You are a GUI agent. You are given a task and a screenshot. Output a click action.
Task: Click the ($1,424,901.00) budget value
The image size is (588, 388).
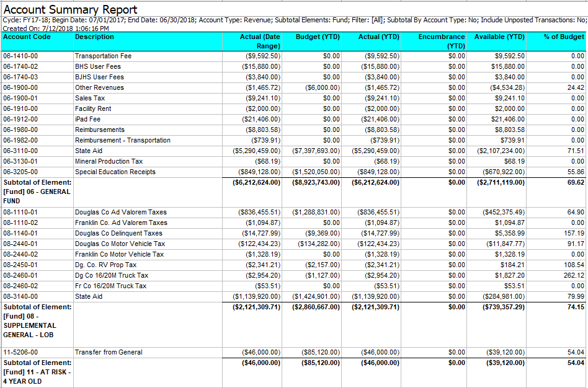click(316, 296)
